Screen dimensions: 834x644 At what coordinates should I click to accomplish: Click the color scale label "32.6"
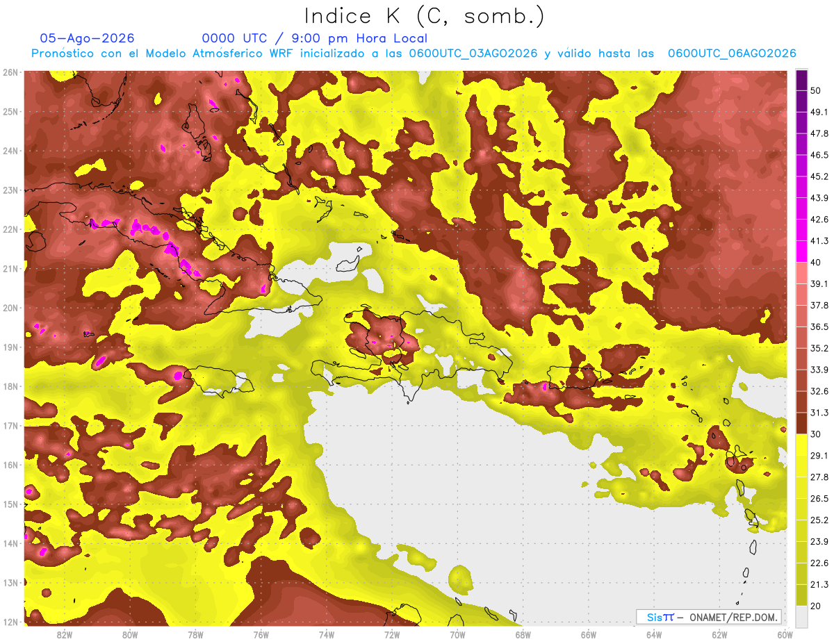pos(820,392)
